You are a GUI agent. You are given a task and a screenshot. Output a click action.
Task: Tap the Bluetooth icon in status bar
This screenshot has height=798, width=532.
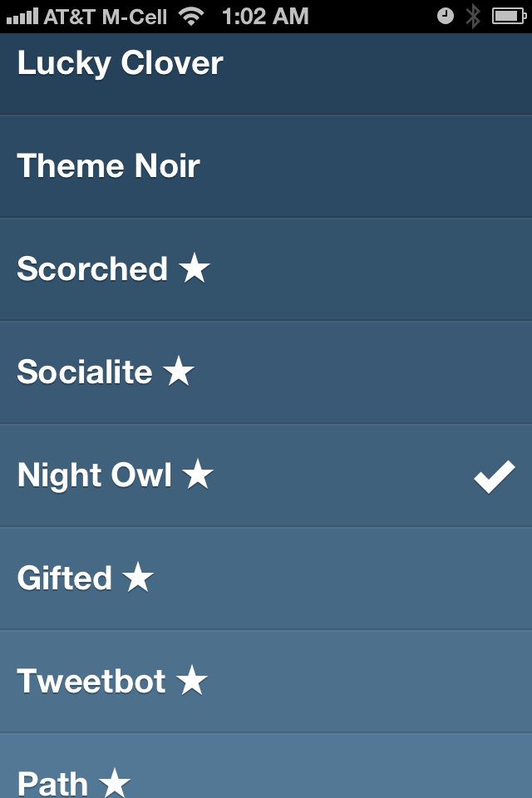click(x=473, y=16)
